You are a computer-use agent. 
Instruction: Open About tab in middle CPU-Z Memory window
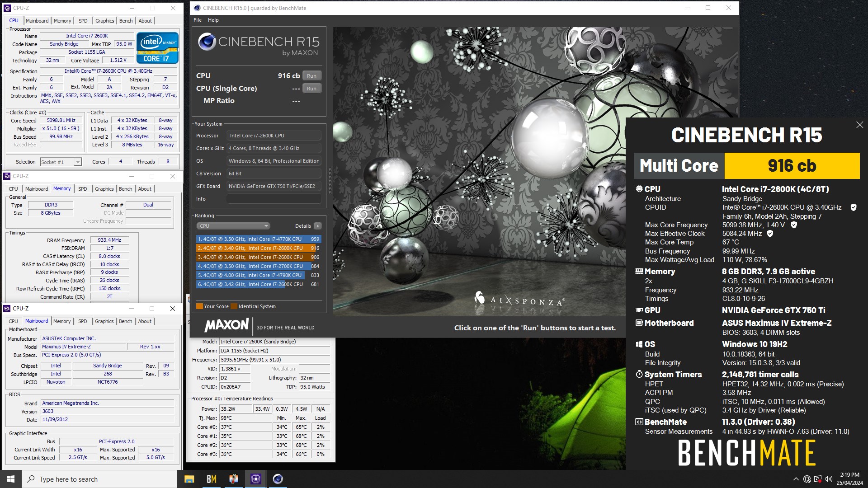point(145,189)
